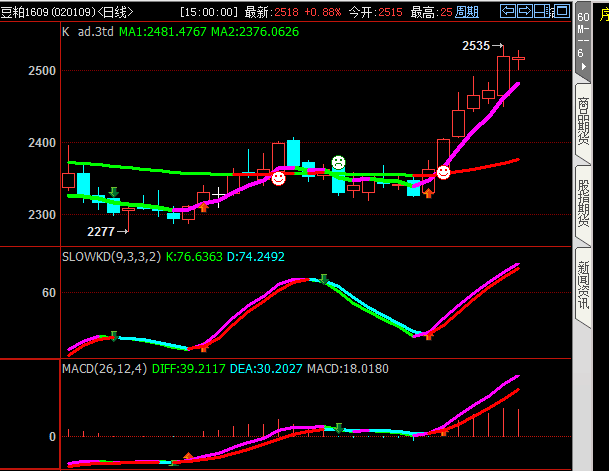Click the red smiley buy marker near 2350 left
609x471 pixels.
(x=278, y=178)
